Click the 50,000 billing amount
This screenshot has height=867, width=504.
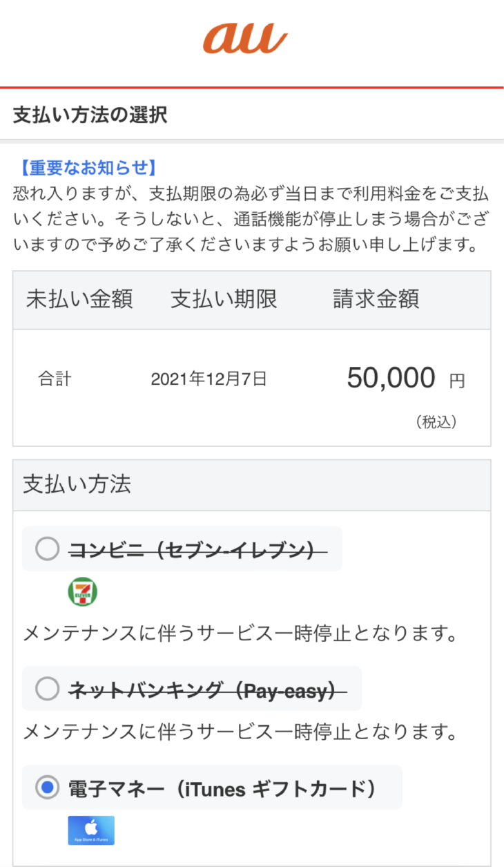[391, 378]
